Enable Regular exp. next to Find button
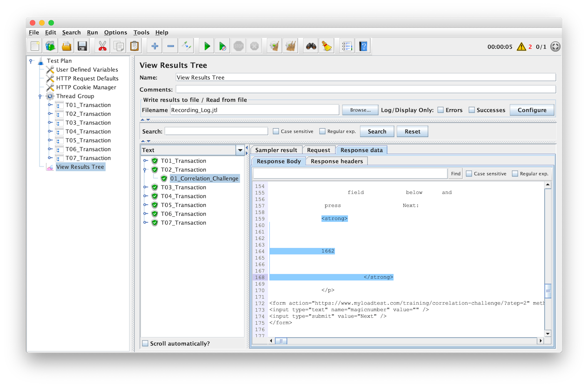Screen dimensions: 588x387 (515, 173)
